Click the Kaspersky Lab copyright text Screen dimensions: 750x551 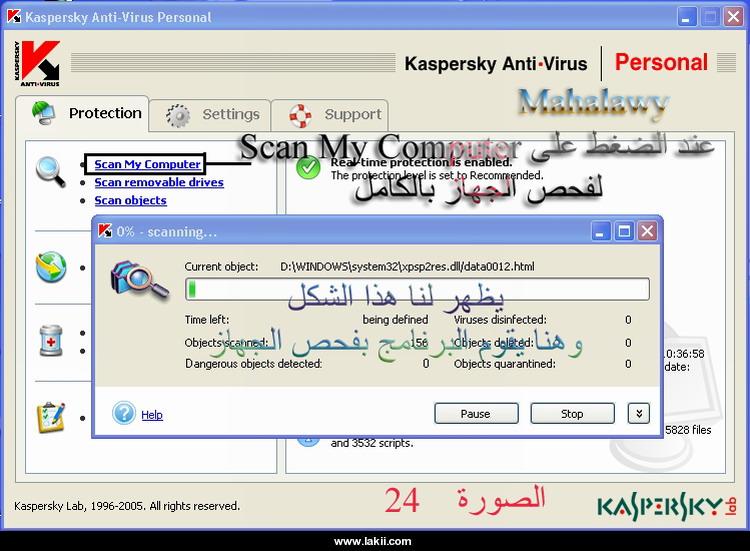[x=127, y=506]
